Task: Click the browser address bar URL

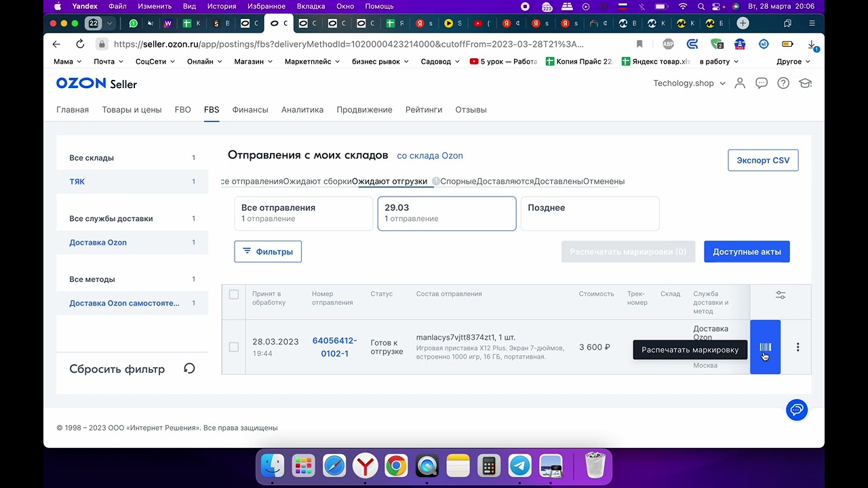Action: point(349,44)
